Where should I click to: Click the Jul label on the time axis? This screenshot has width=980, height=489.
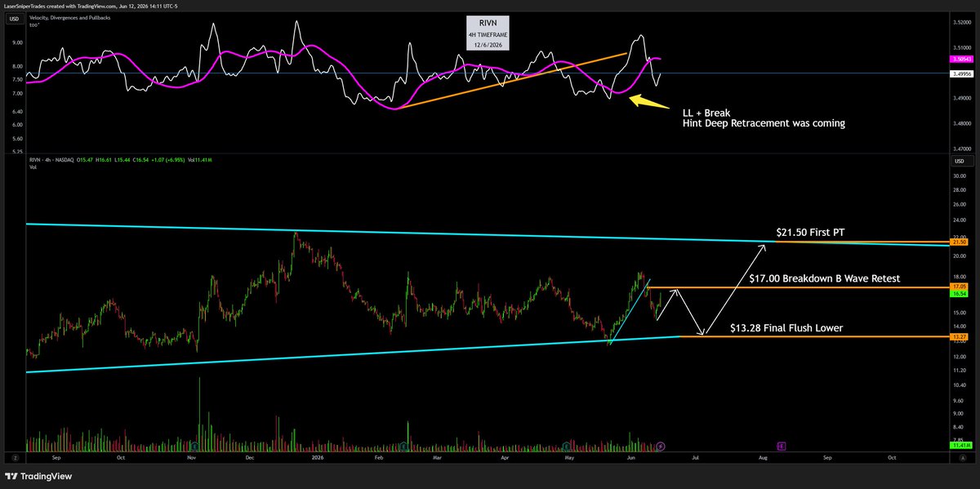click(x=697, y=459)
